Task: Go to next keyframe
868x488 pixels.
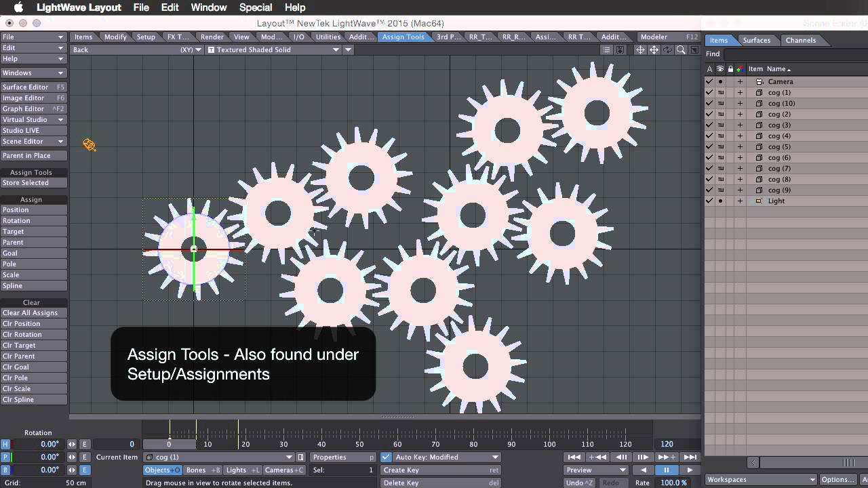Action: [x=667, y=457]
